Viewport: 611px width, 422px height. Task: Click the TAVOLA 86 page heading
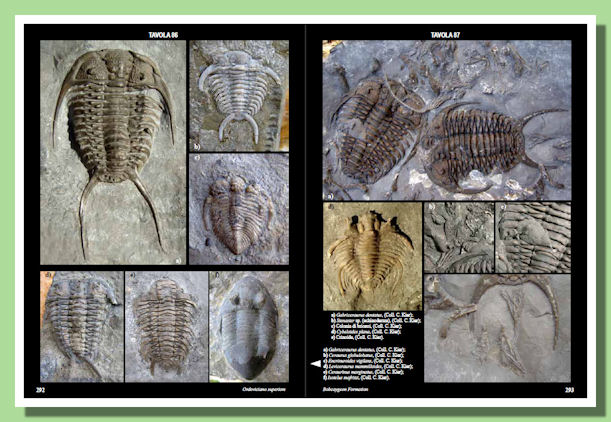pyautogui.click(x=163, y=35)
